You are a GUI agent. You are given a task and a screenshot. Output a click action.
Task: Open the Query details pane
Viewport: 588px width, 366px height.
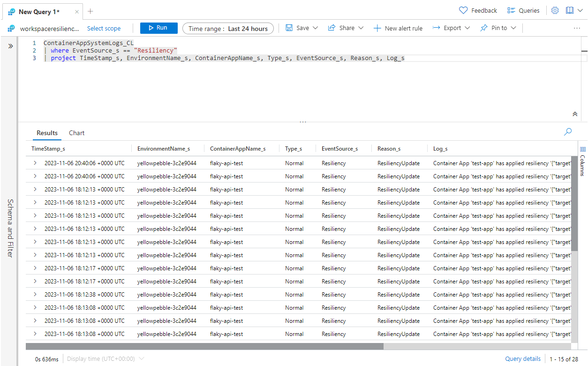pos(522,358)
